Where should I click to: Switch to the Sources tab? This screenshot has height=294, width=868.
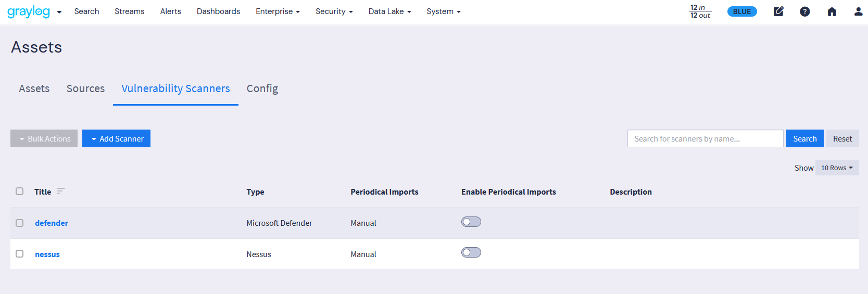[x=85, y=88]
